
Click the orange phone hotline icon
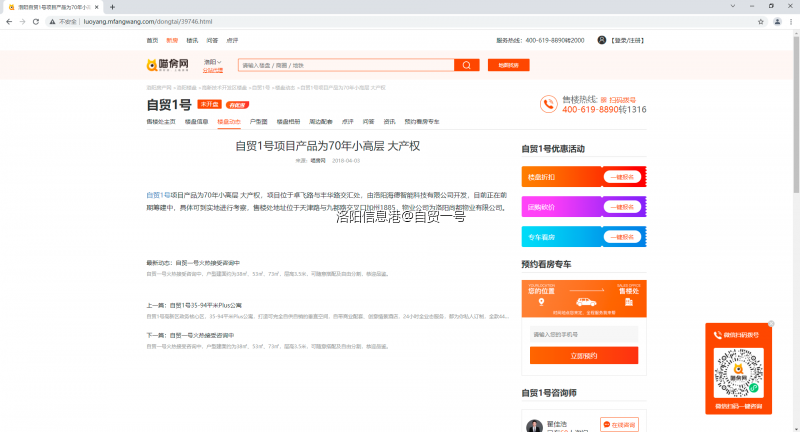(x=547, y=104)
